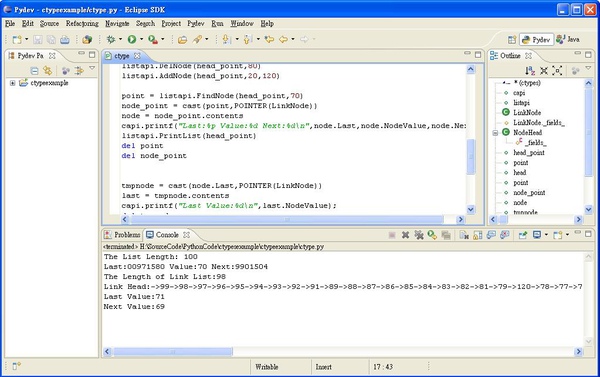Remove launch with the single X console icon
The image size is (600, 377).
(x=405, y=235)
